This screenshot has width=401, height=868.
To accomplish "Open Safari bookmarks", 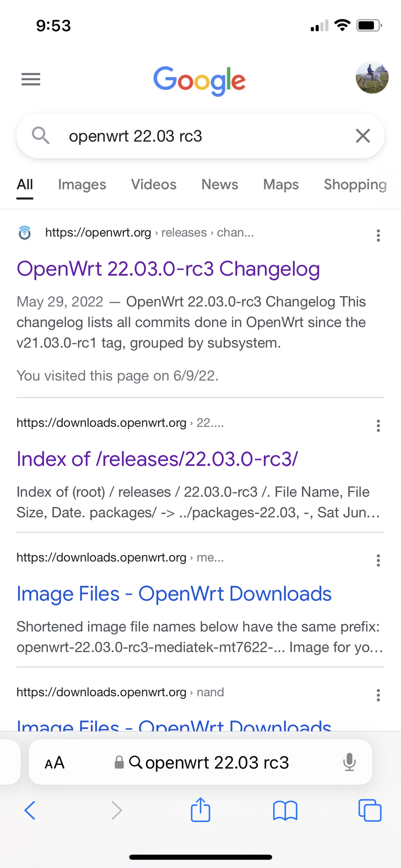I will [285, 811].
